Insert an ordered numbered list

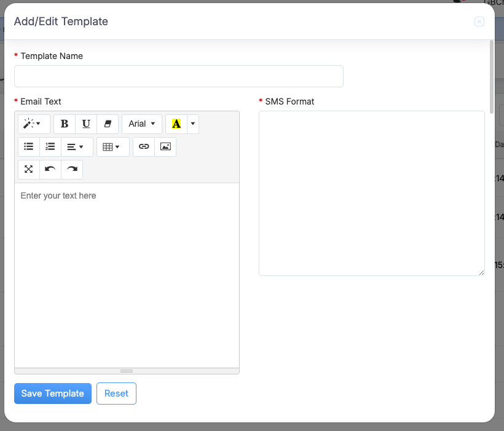tap(50, 147)
